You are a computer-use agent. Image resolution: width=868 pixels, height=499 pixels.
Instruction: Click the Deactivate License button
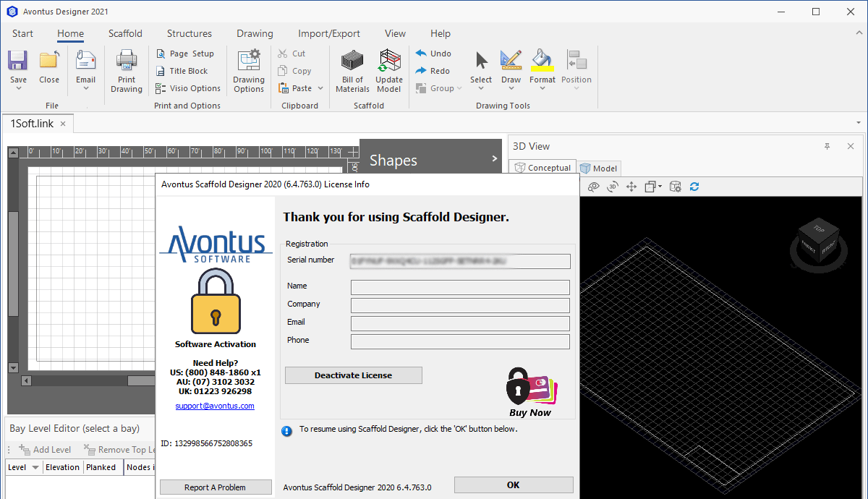point(353,375)
